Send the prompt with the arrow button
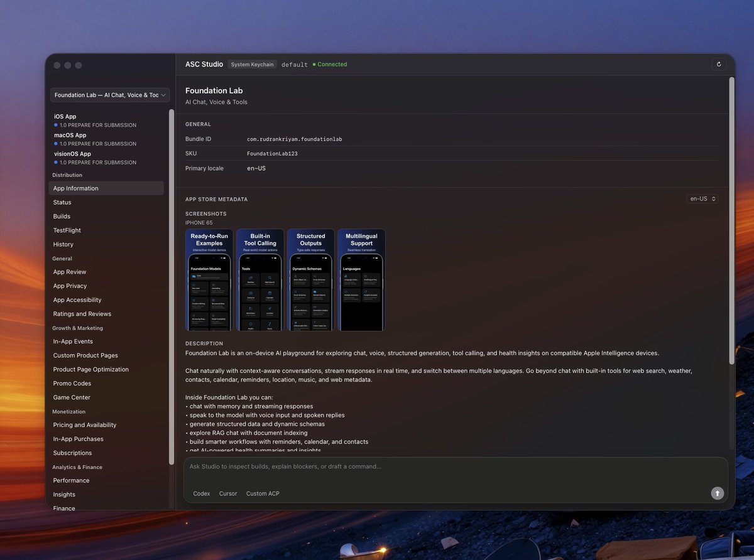754x560 pixels. (718, 493)
